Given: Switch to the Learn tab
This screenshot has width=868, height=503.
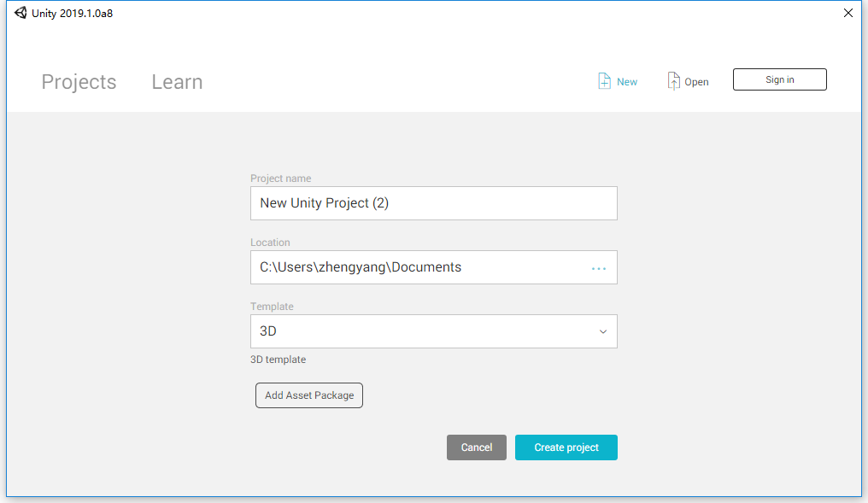Looking at the screenshot, I should [x=177, y=82].
